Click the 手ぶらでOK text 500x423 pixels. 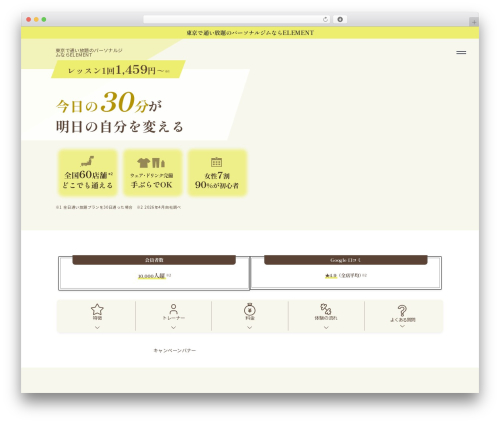pos(152,185)
